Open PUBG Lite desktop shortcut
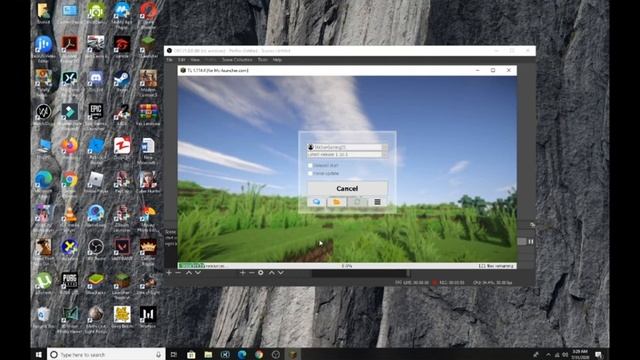Viewport: 640px width, 360px height. pos(69,283)
